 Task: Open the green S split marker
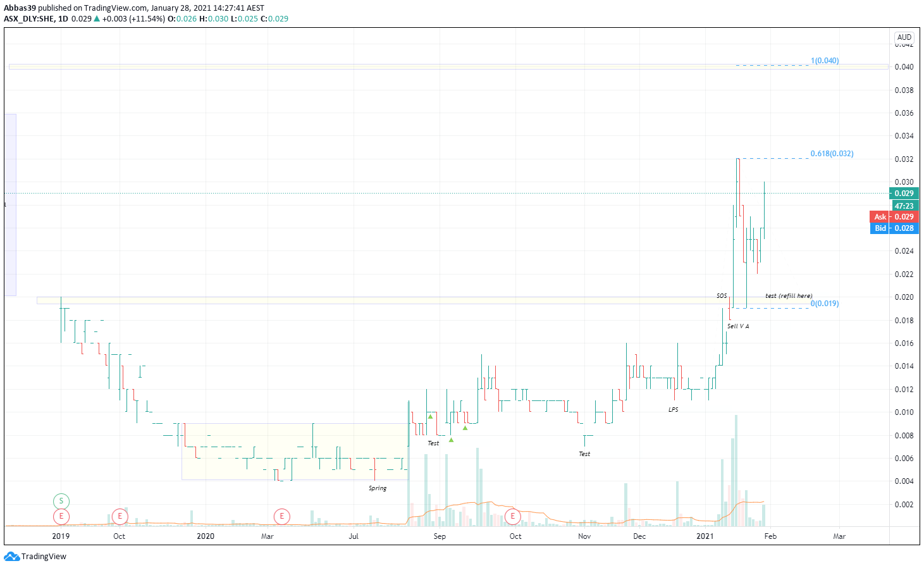[61, 501]
